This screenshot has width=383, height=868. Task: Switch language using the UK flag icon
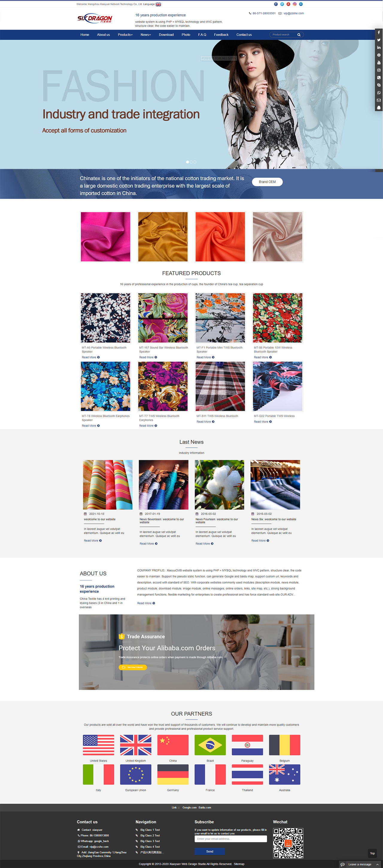point(158,4)
